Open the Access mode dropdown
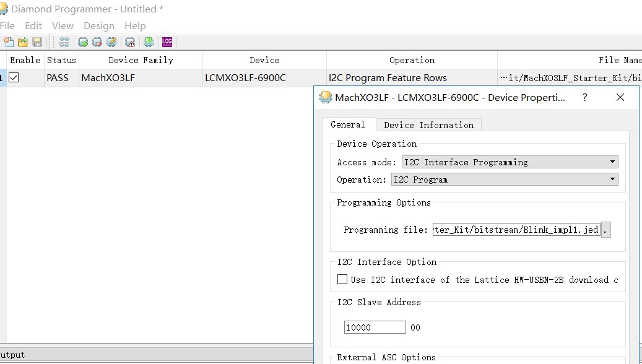This screenshot has width=642, height=364. (612, 162)
